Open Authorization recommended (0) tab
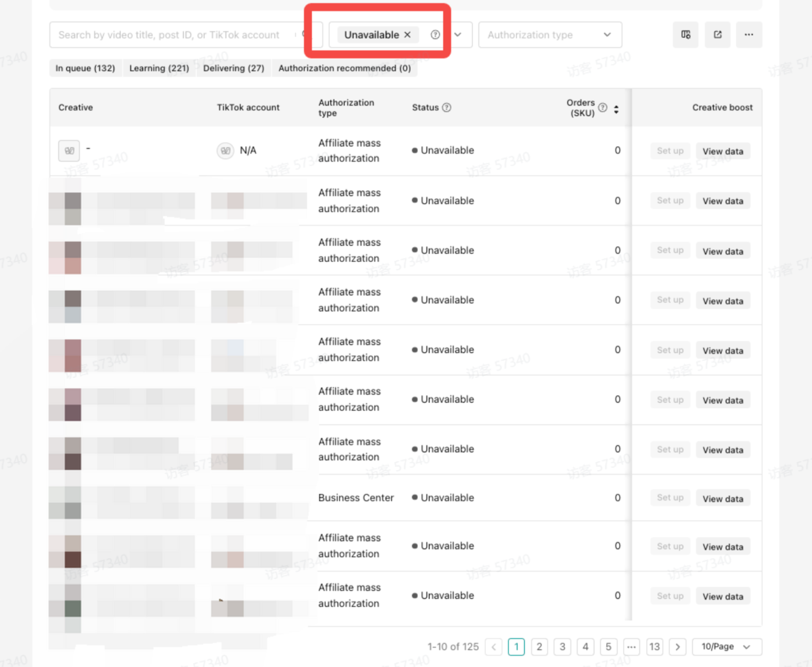 [x=344, y=68]
